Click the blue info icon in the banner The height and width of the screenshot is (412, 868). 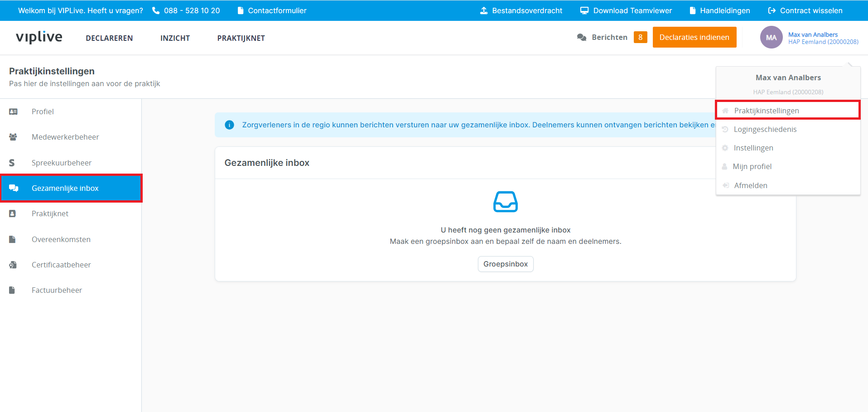pyautogui.click(x=229, y=125)
